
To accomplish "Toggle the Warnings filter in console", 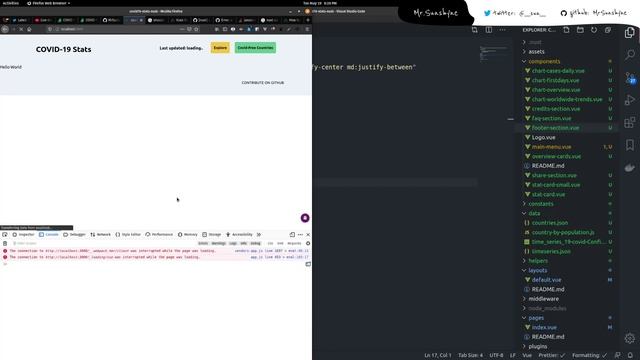I will (x=218, y=243).
